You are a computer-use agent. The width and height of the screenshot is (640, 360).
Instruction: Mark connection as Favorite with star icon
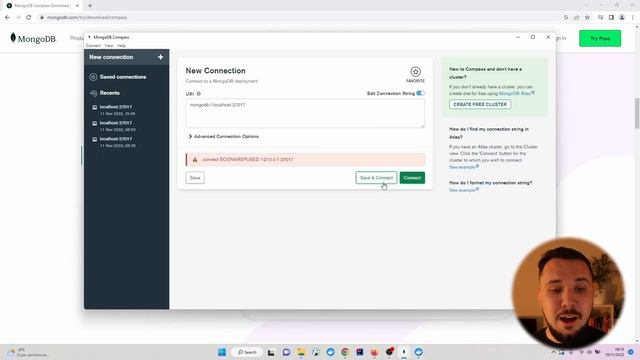(415, 74)
